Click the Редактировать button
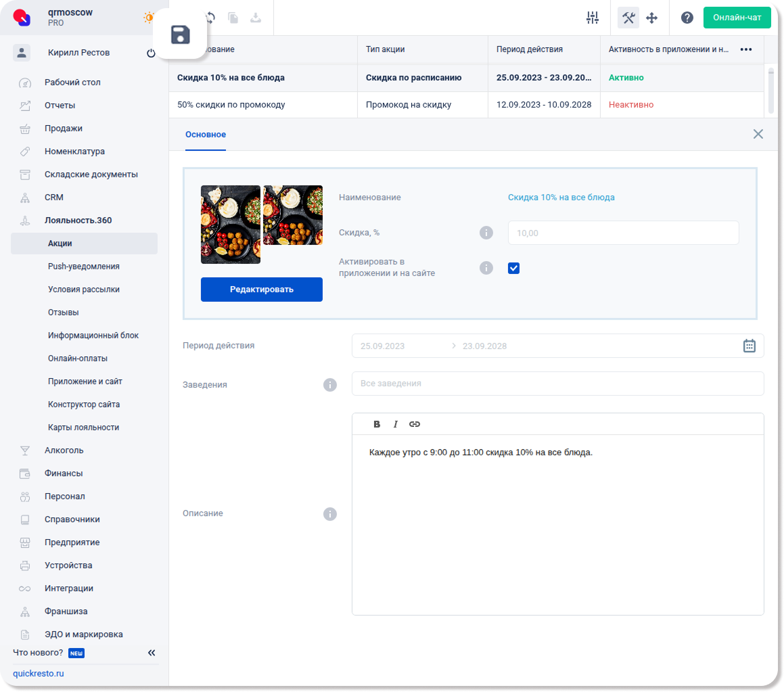Screen dimensions: 784x692 tap(262, 290)
